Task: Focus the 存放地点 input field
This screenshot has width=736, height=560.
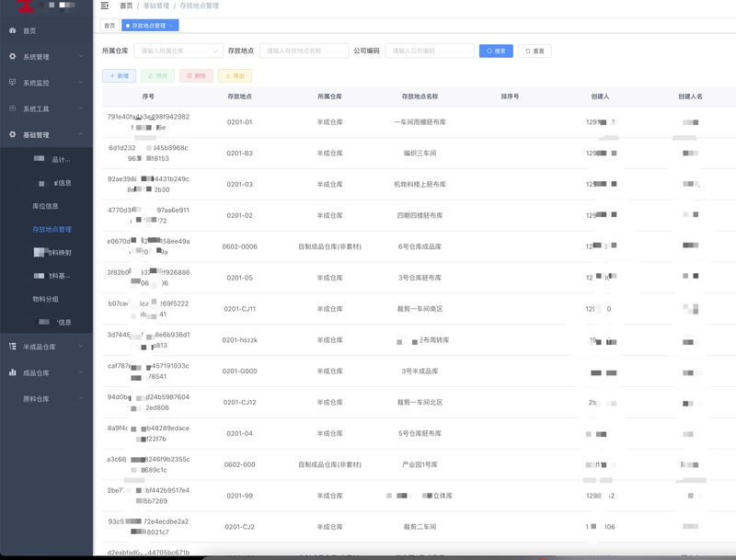Action: click(x=305, y=51)
